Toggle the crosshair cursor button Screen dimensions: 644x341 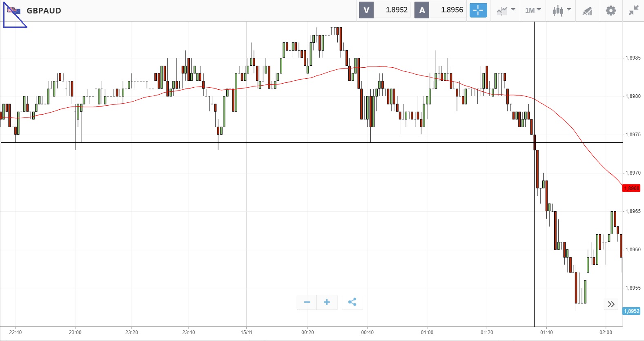(478, 10)
